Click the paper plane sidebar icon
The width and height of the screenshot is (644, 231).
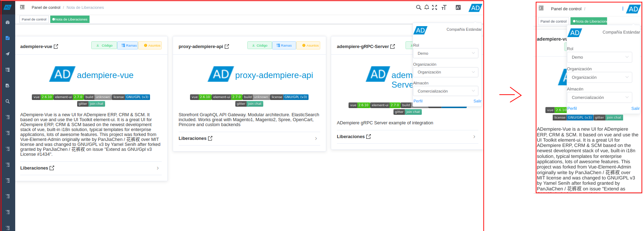point(7,54)
